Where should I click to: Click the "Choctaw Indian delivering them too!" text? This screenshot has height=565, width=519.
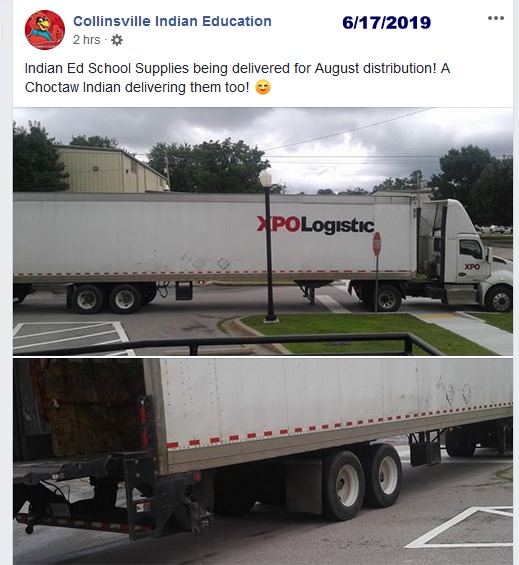click(137, 88)
